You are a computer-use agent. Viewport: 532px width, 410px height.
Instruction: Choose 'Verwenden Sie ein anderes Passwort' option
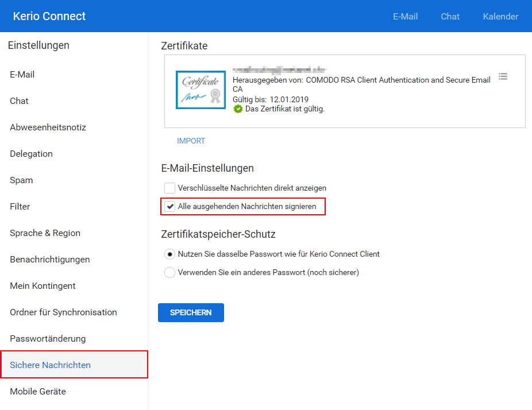click(169, 272)
